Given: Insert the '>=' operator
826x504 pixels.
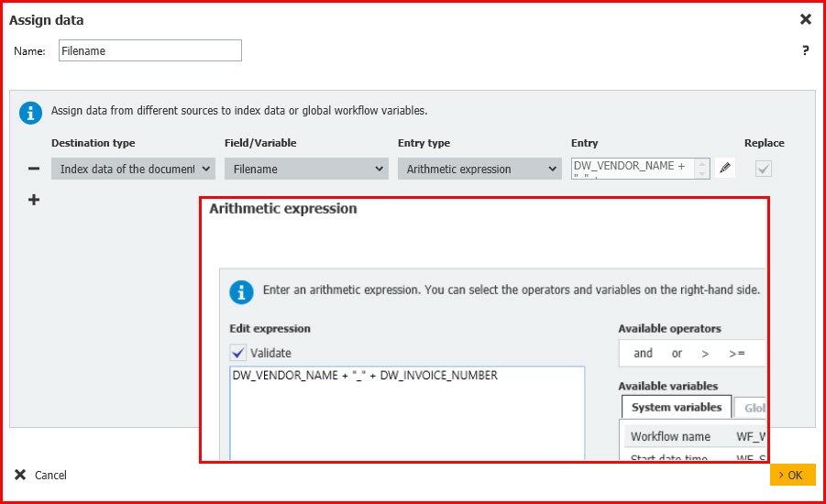Looking at the screenshot, I should [x=737, y=354].
